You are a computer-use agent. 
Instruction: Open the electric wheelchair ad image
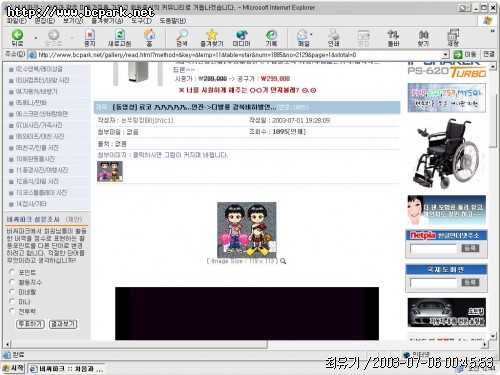coord(447,153)
